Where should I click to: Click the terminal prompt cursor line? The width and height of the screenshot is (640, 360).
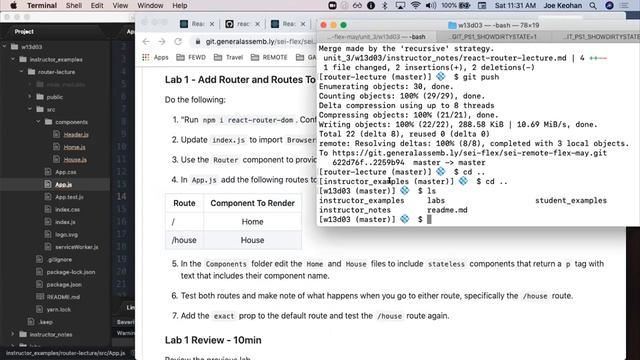tap(429, 220)
